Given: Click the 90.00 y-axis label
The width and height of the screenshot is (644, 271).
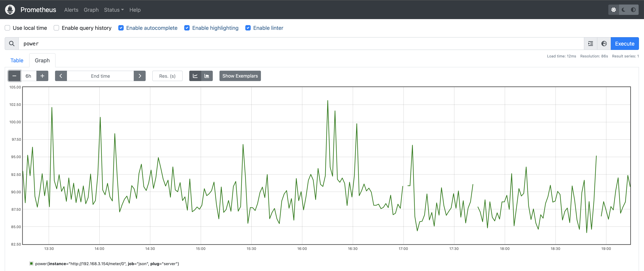Looking at the screenshot, I should pos(16,192).
